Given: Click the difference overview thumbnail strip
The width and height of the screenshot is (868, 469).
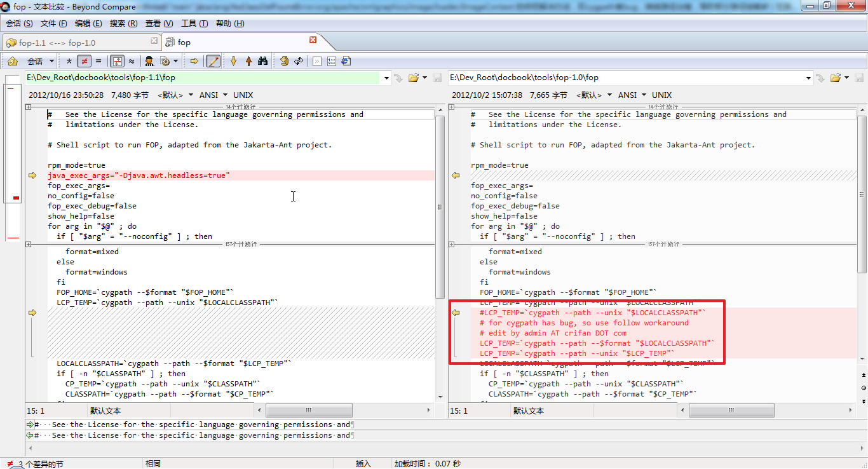Looking at the screenshot, I should pos(13,159).
